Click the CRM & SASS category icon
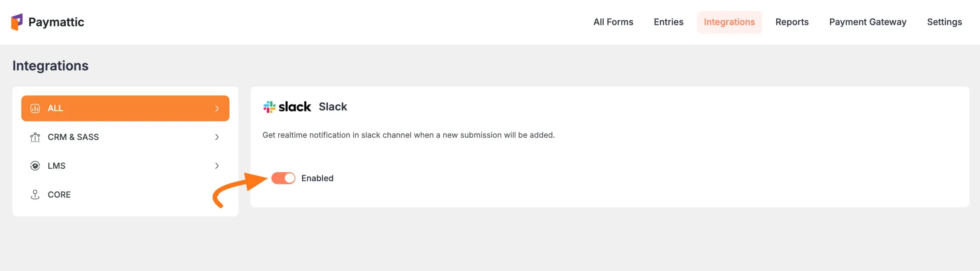 click(35, 137)
